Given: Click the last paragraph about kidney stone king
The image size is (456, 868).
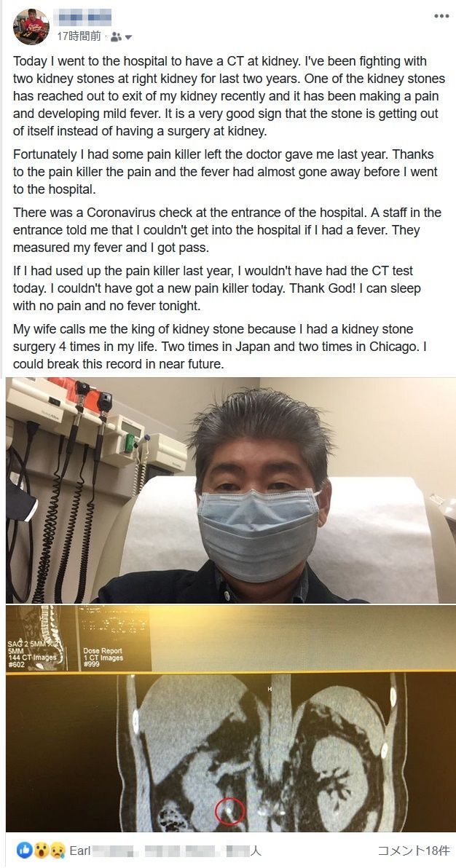Looking at the screenshot, I should tap(221, 347).
